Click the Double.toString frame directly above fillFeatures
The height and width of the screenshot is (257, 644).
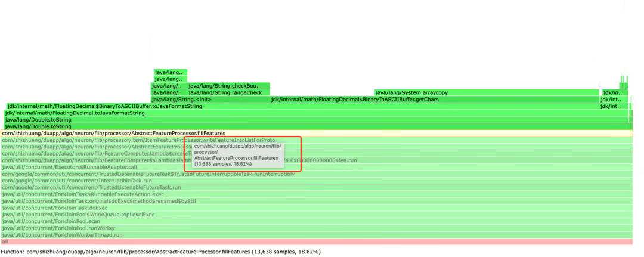click(x=315, y=126)
